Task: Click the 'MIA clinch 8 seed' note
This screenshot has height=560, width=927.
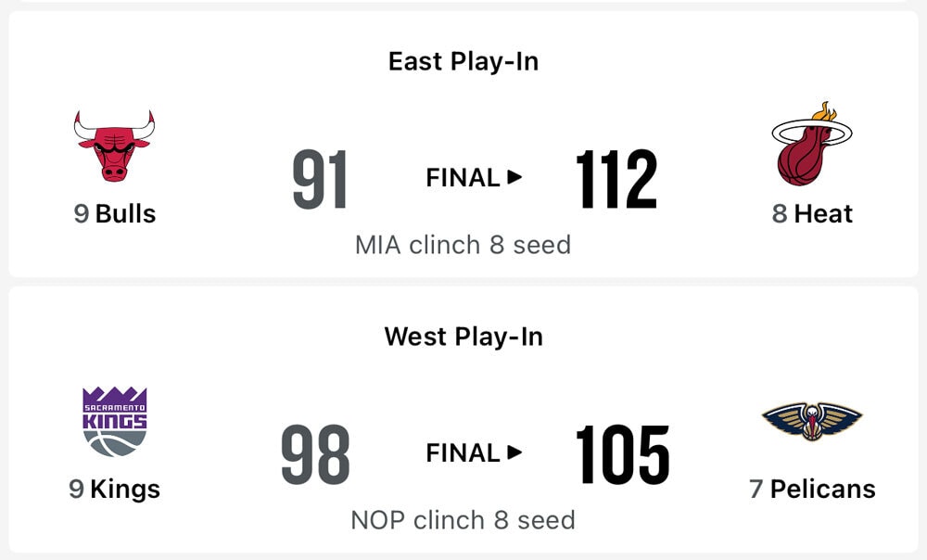Action: pos(463,245)
